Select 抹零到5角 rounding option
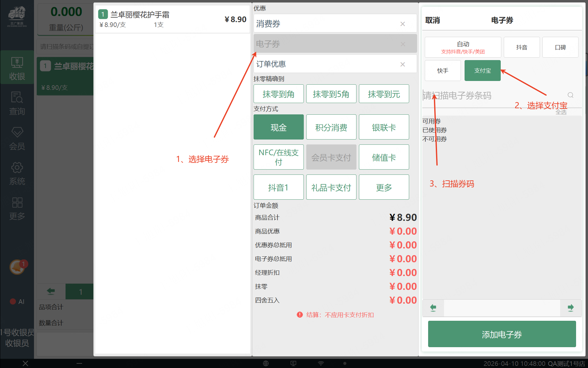 [x=331, y=94]
